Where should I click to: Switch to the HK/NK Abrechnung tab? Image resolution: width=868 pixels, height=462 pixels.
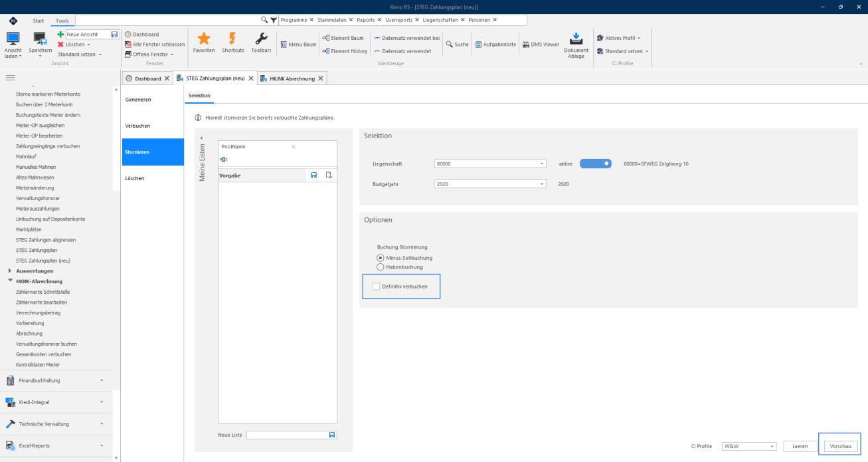[x=292, y=78]
